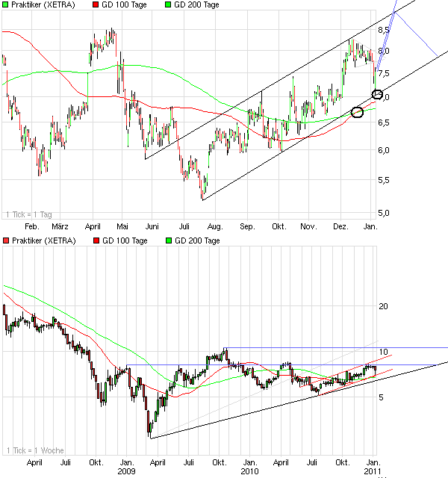
Task: Click the 'Juli' axis label in top chart
Action: tap(184, 226)
